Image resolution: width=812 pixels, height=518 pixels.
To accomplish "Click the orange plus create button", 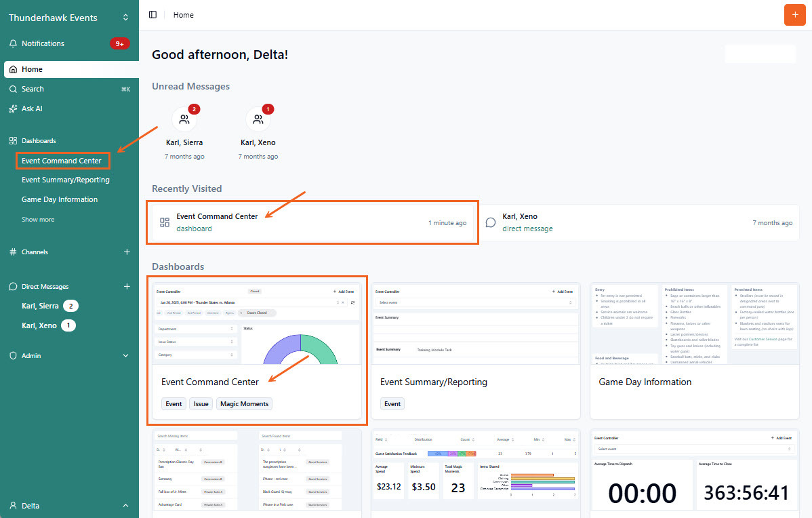I will pos(795,14).
